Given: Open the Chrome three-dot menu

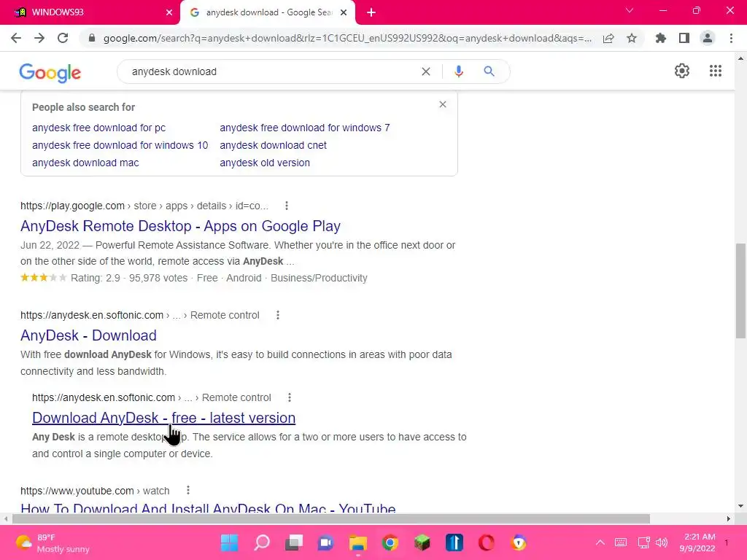Looking at the screenshot, I should click(x=731, y=38).
